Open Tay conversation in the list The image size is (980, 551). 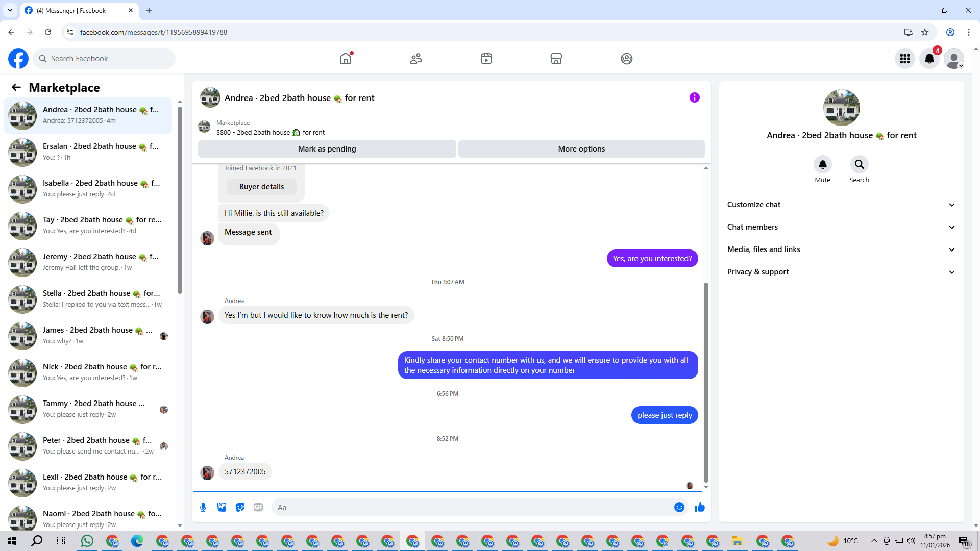(88, 226)
